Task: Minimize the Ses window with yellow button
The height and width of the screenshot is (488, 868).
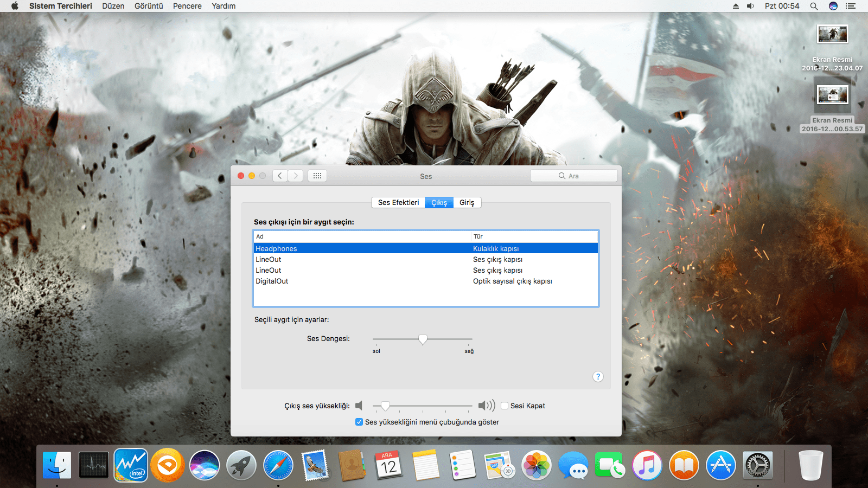Action: click(x=252, y=176)
